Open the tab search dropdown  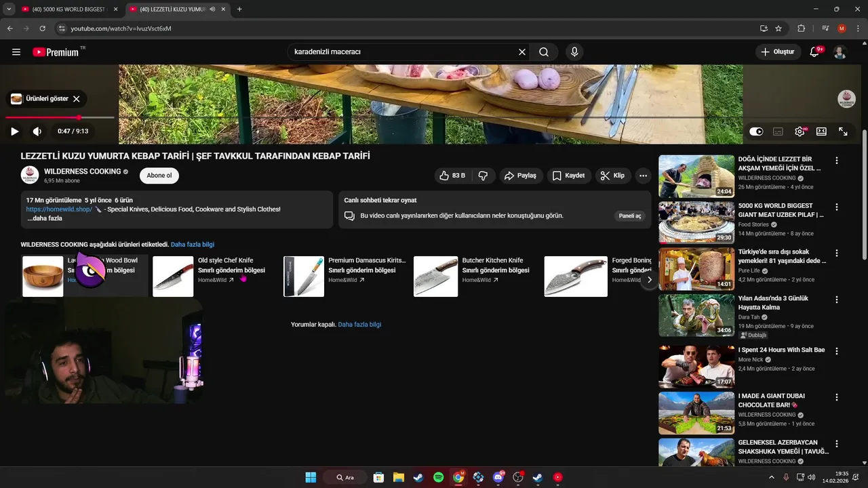(x=8, y=9)
